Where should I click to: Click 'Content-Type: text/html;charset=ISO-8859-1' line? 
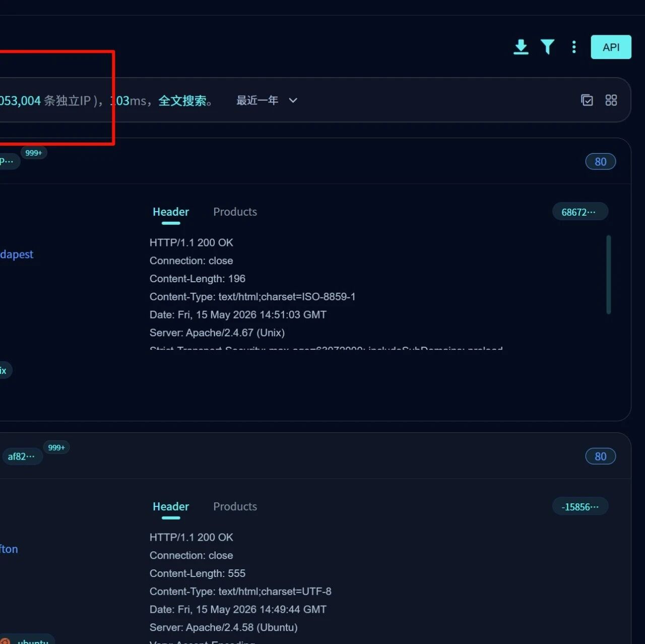point(252,297)
